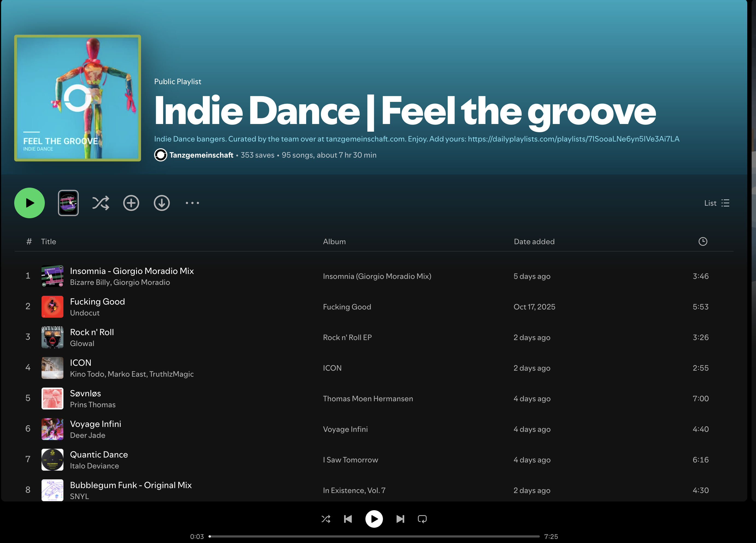Play the playlist with the green play button
This screenshot has height=543, width=756.
[x=29, y=203]
